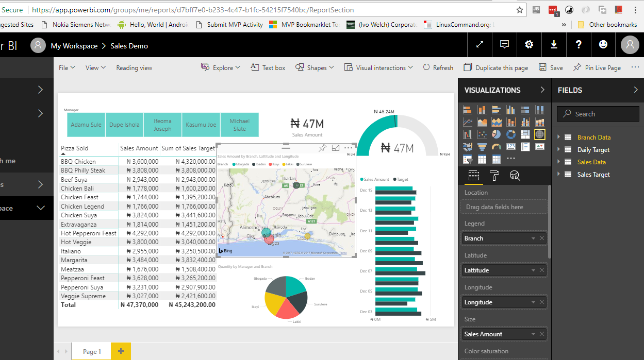The width and height of the screenshot is (644, 360).
Task: Select the card (123) visualization
Action: pyautogui.click(x=510, y=146)
